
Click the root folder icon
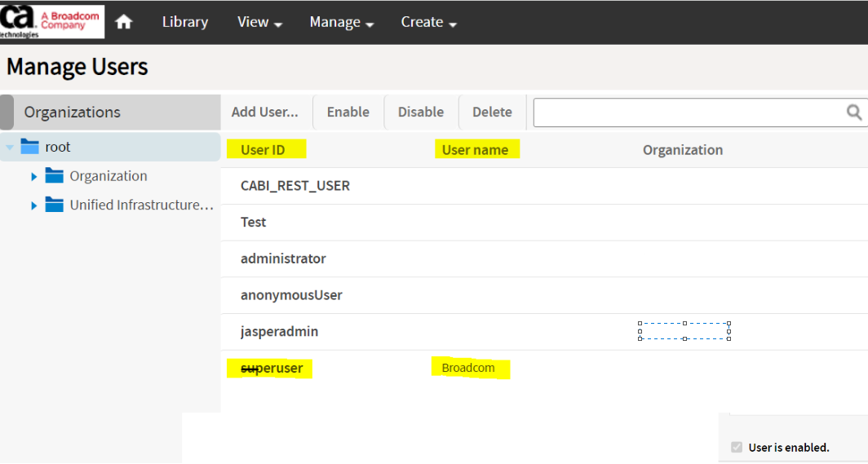pyautogui.click(x=30, y=147)
